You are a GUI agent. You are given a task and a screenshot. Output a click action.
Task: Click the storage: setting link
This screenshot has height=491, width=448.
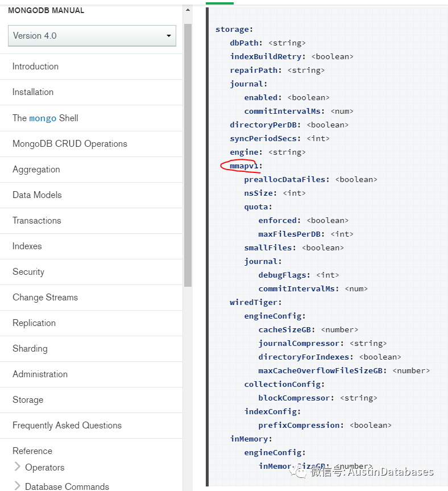(x=234, y=30)
